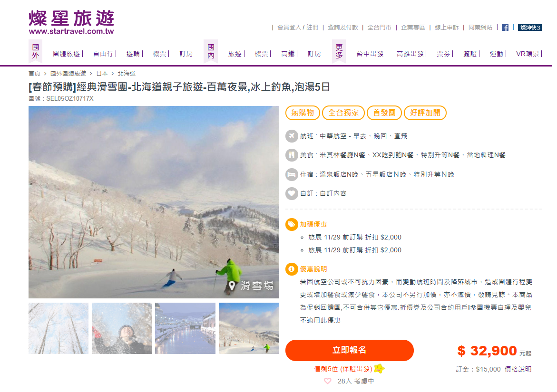Open the Facebook icon in header
The image size is (557, 392).
click(505, 28)
